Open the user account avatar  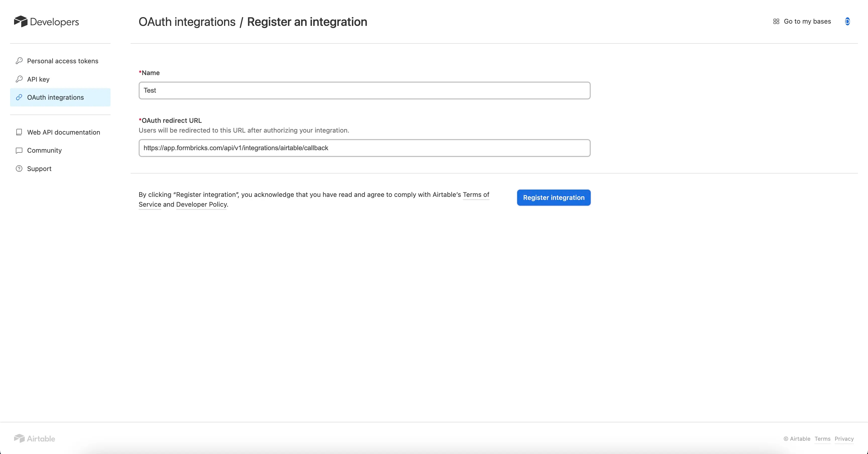click(x=847, y=22)
